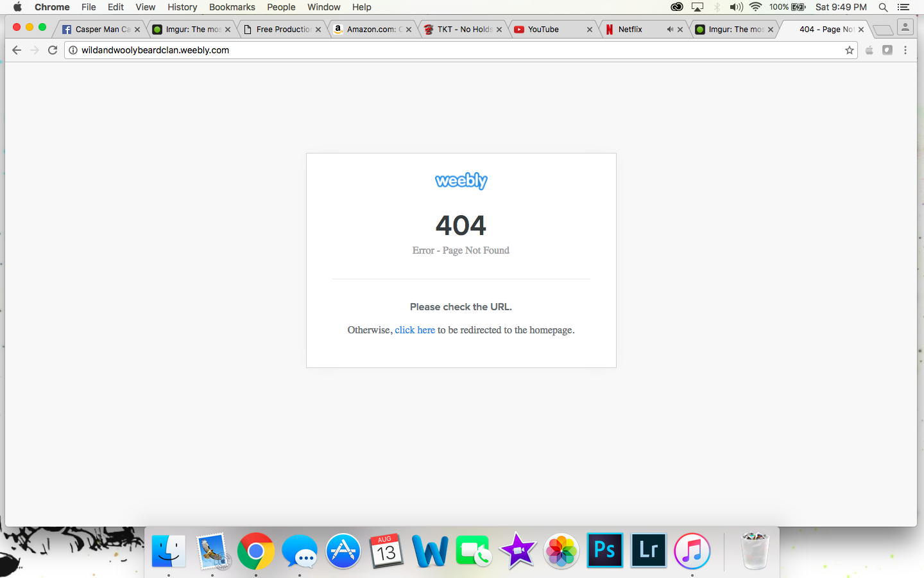
Task: Open Photos app from the dock
Action: pos(561,551)
